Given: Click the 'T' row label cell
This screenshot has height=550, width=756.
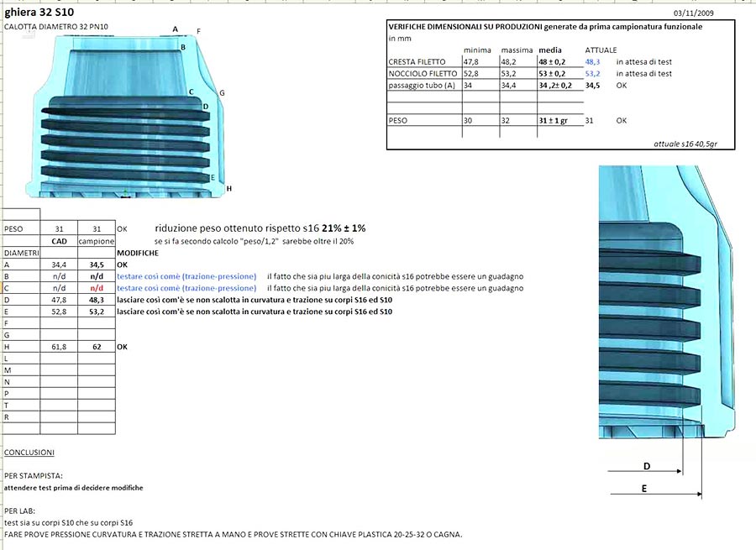Looking at the screenshot, I should tap(21, 406).
